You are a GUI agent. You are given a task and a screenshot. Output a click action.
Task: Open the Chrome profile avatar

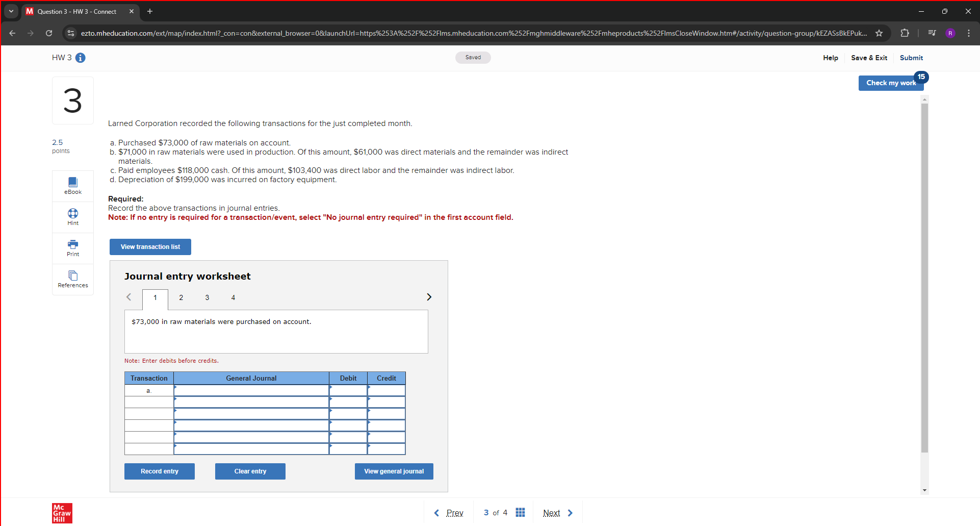pos(950,33)
